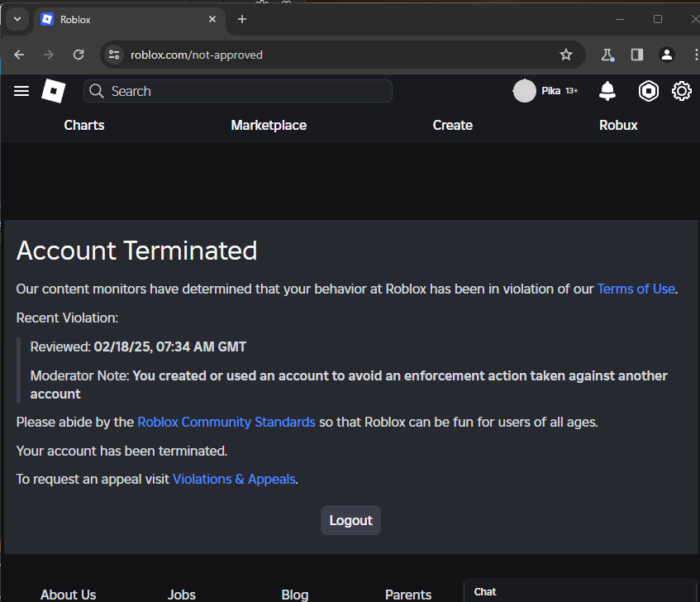Open the Chrome profile icon
700x602 pixels.
click(x=666, y=55)
